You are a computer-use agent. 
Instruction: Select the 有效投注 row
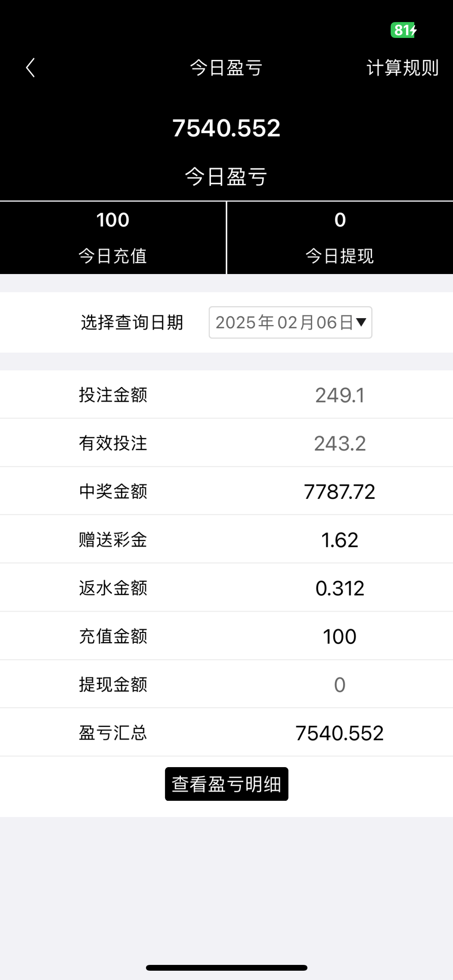(x=226, y=443)
